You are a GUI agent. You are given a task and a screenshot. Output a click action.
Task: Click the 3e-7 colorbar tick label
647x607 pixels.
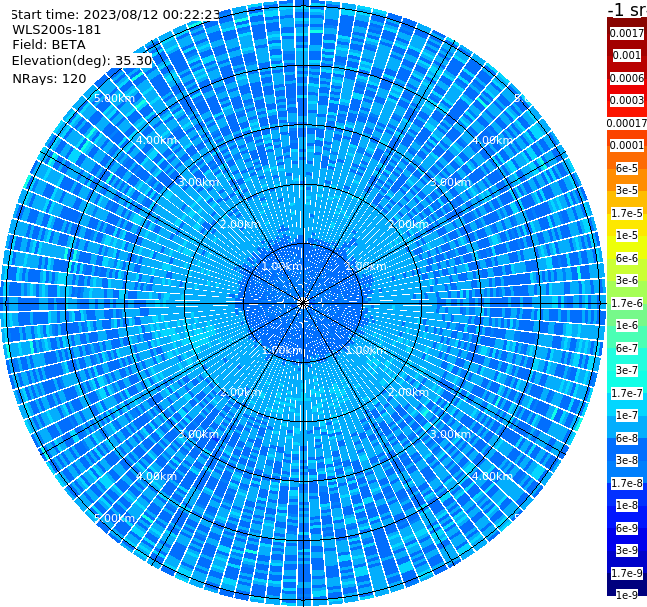pos(627,370)
